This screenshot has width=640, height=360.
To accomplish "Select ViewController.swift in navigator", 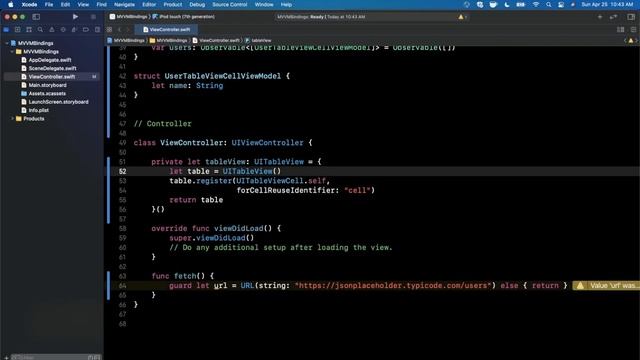I will [x=51, y=77].
